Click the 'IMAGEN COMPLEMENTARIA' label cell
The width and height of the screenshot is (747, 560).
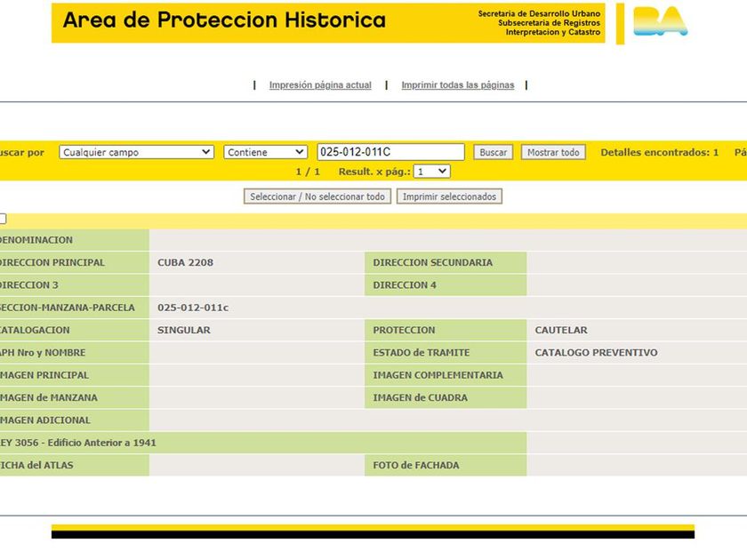tap(446, 375)
